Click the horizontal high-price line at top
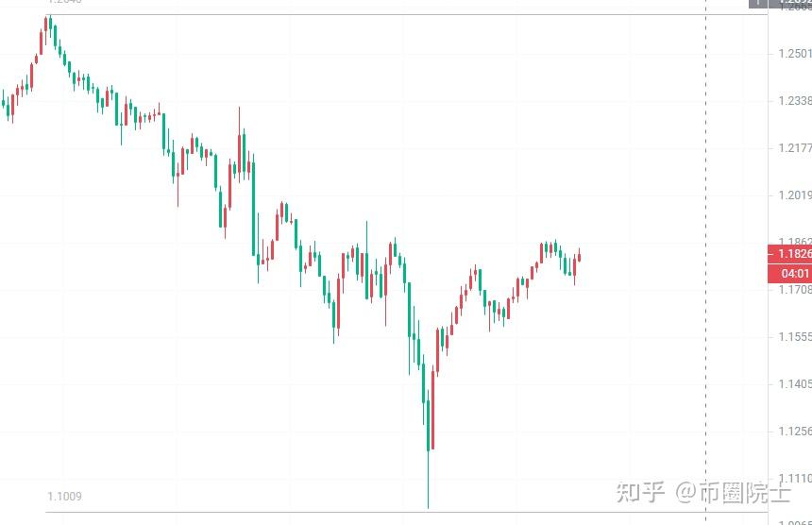Screen dimensions: 812x525 coord(378,14)
